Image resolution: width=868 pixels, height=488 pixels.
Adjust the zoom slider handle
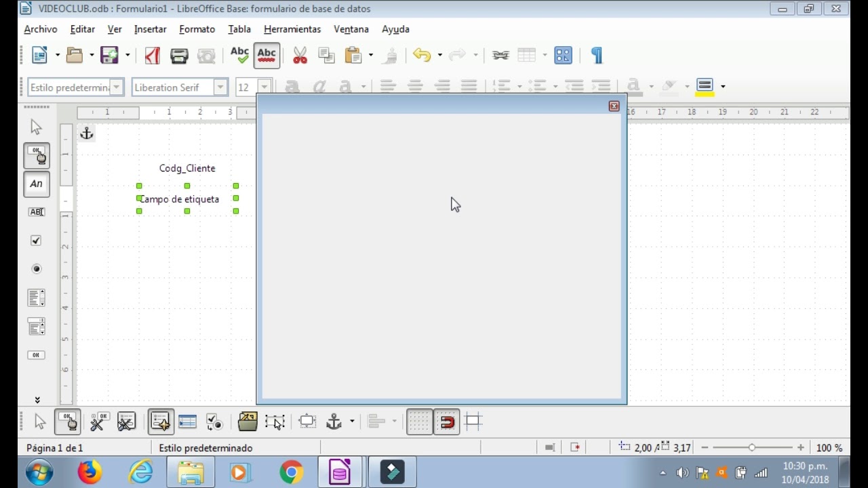click(x=751, y=447)
